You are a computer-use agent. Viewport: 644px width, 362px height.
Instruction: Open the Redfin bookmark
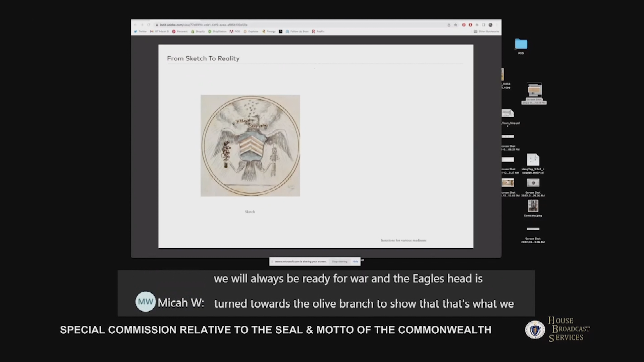click(318, 32)
